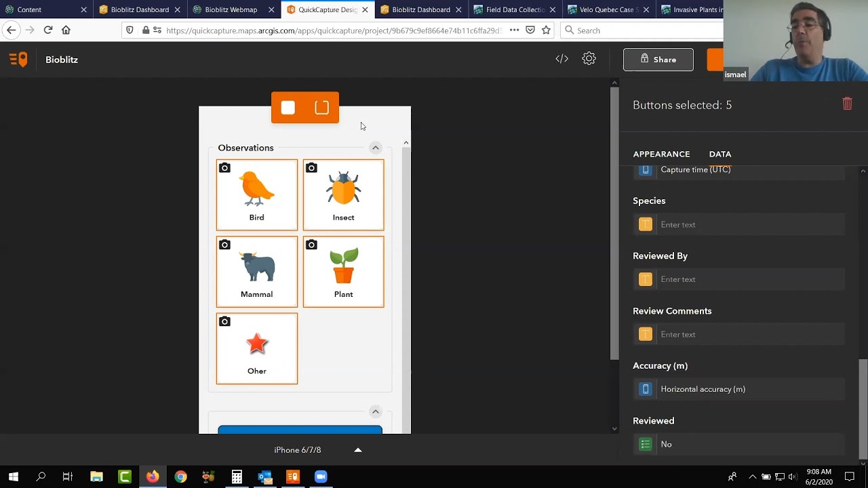Click the blue device icon beside Horizontal accuracy
The width and height of the screenshot is (868, 488).
pos(646,389)
